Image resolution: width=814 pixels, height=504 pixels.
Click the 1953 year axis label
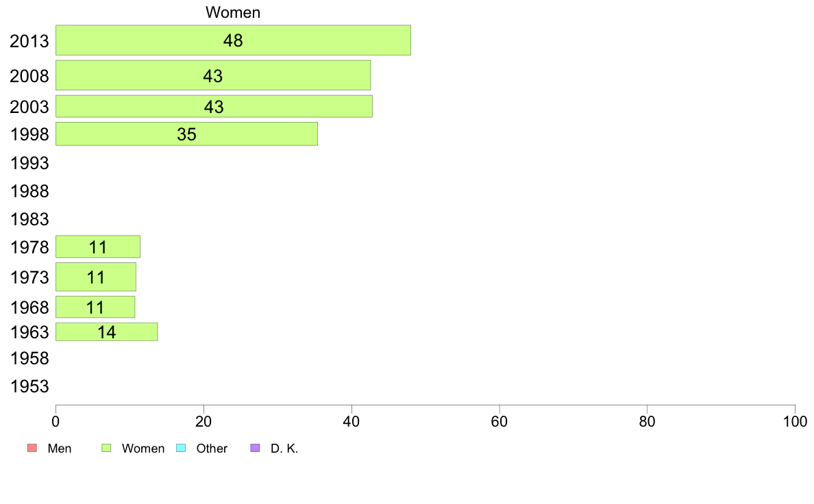click(29, 386)
